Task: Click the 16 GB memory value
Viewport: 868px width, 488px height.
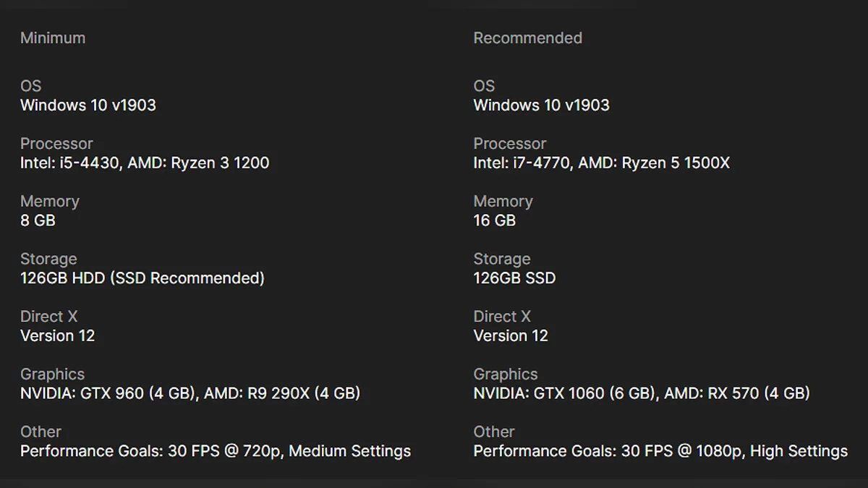Action: (494, 221)
